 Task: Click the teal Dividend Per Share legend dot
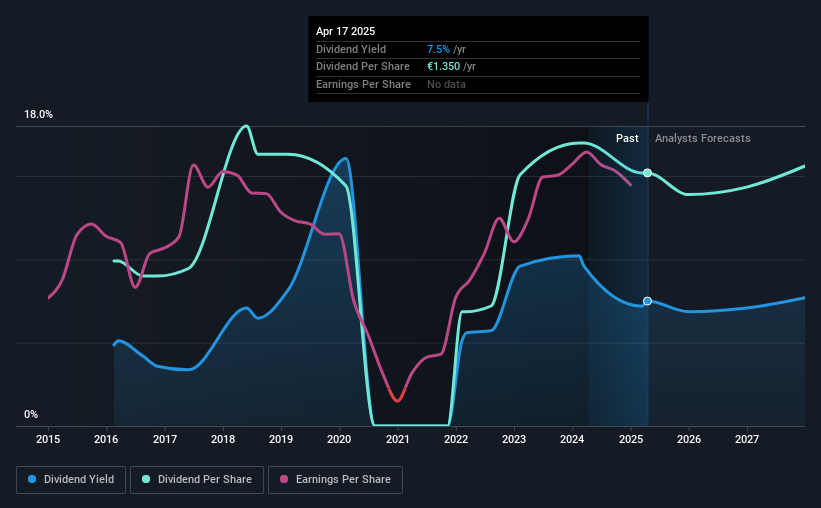point(146,479)
